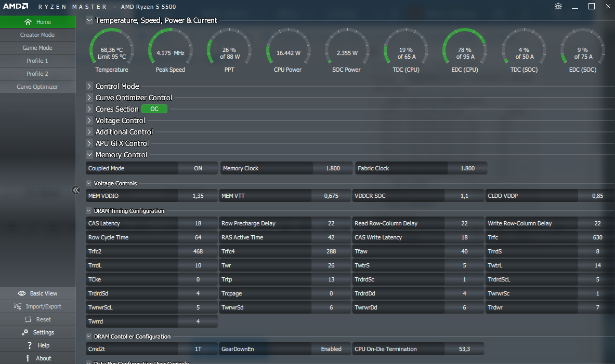This screenshot has width=615, height=364.
Task: Open the Game Mode tab
Action: [37, 48]
